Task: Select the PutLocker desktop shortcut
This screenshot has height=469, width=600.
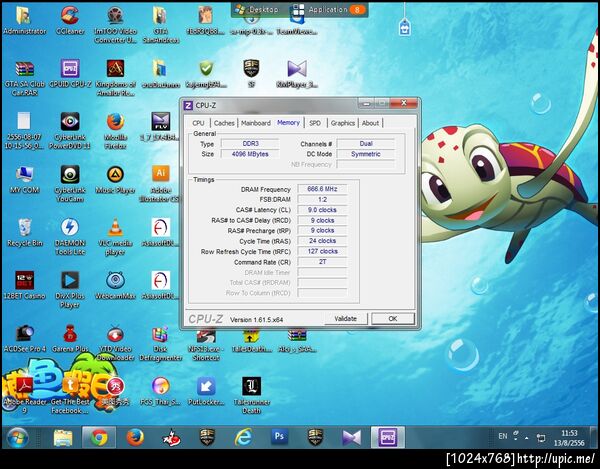Action: pyautogui.click(x=206, y=391)
